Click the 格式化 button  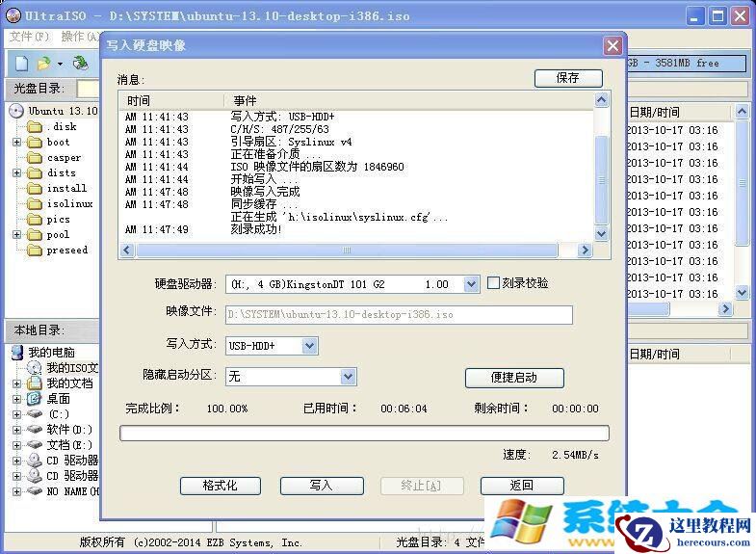pos(221,486)
